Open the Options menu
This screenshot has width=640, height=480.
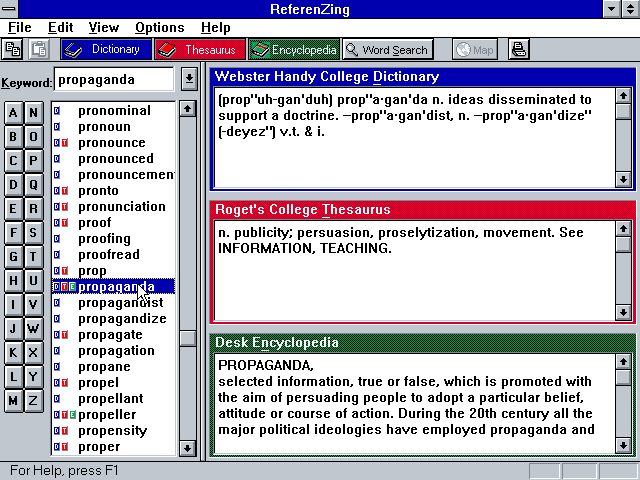[x=160, y=27]
